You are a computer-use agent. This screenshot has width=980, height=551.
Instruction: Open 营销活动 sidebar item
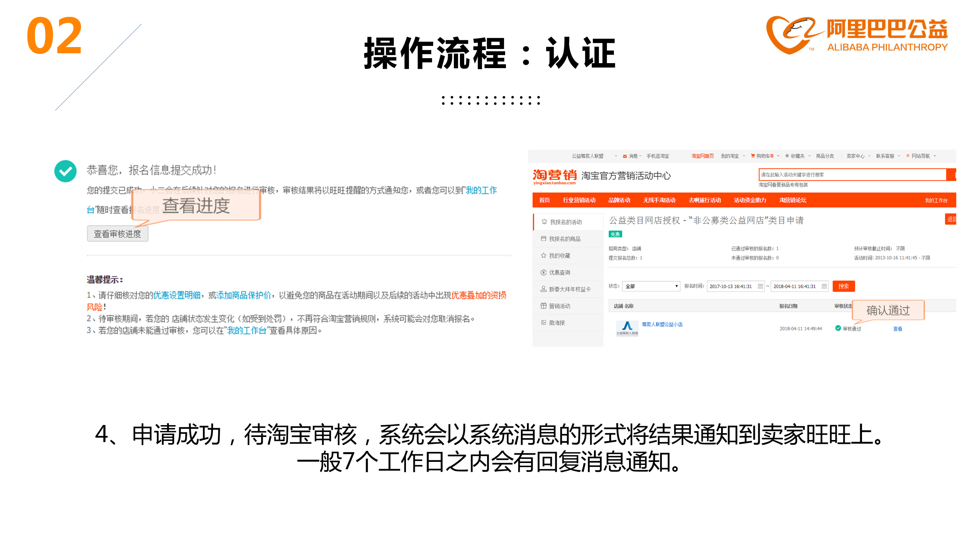568,306
